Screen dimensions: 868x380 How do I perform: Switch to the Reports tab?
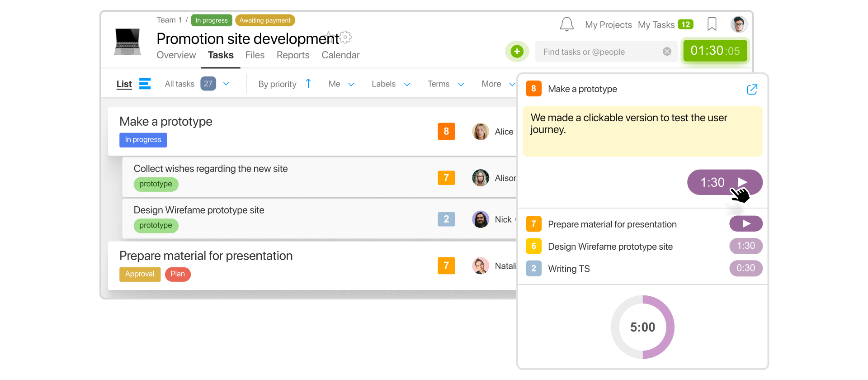[293, 55]
